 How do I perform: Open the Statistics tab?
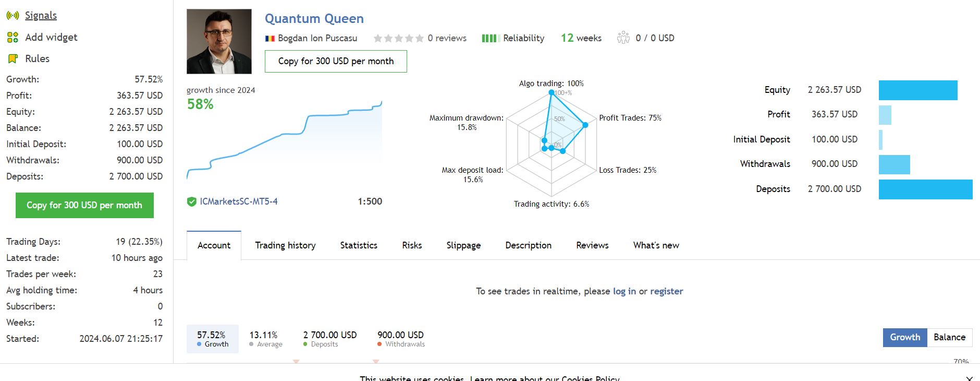point(358,245)
